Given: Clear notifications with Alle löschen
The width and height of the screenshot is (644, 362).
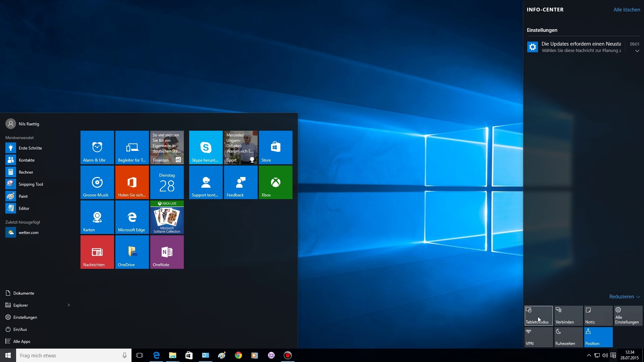Looking at the screenshot, I should (626, 9).
